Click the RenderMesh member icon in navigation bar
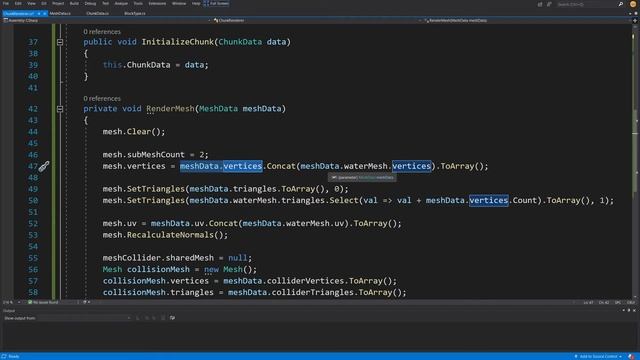The width and height of the screenshot is (640, 360). pos(426,20)
